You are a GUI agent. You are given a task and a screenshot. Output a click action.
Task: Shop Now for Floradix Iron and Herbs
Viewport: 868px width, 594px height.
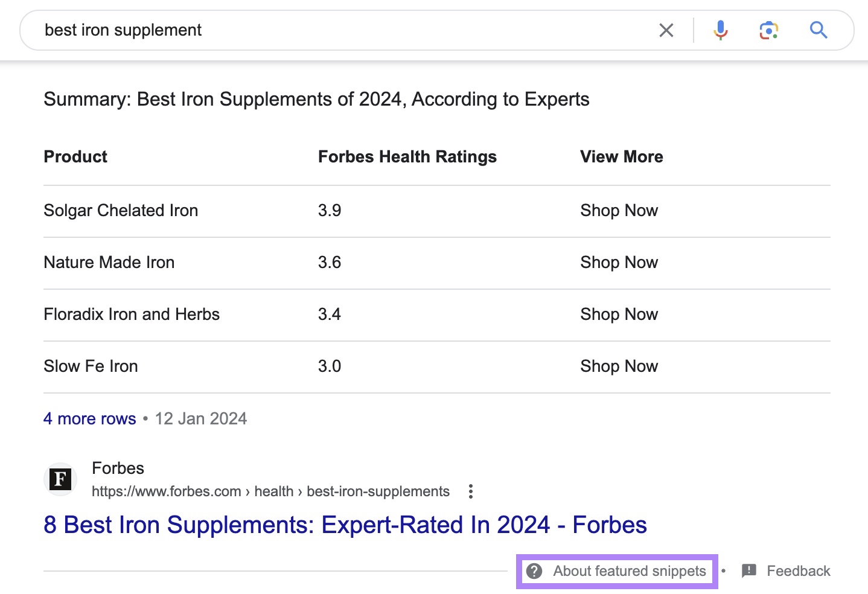[x=619, y=315]
